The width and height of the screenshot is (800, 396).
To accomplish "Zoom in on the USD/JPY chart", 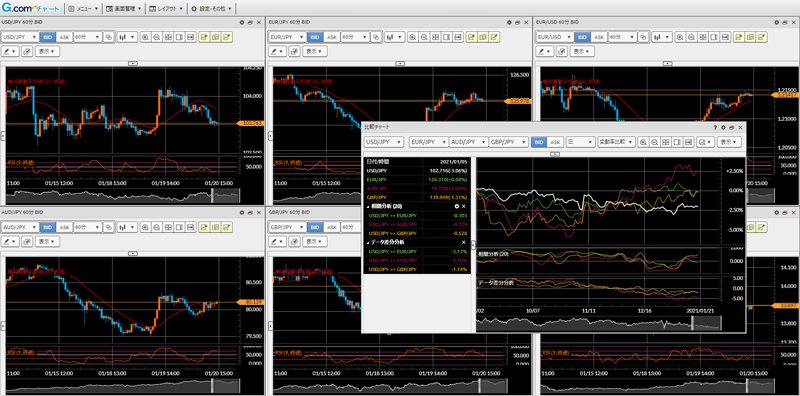I will [x=145, y=37].
